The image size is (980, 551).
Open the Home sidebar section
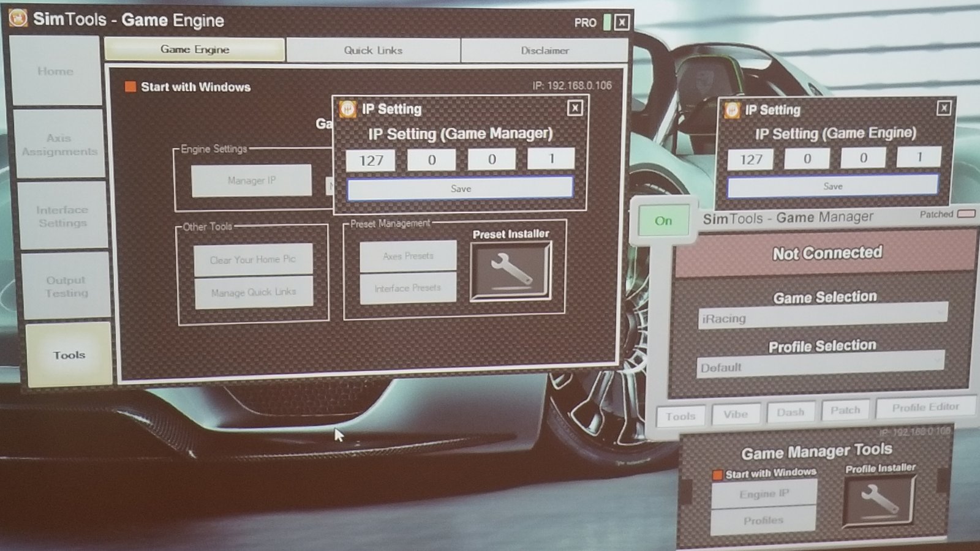56,71
